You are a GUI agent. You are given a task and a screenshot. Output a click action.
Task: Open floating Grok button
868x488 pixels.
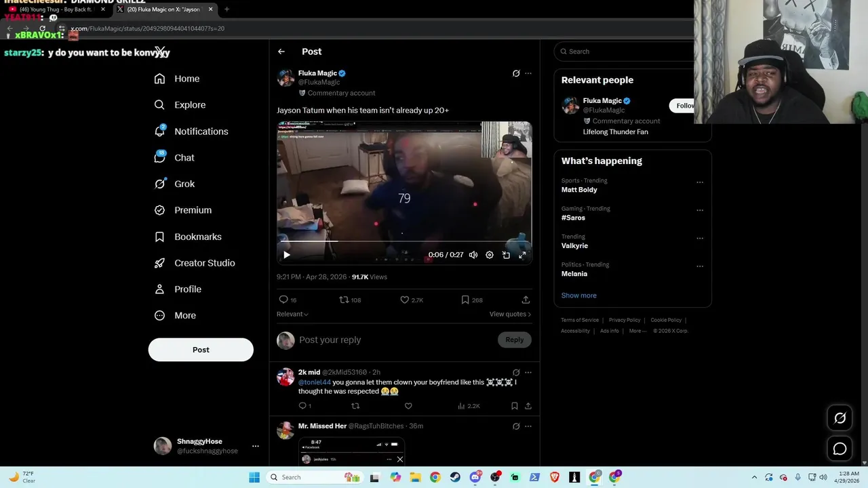(x=840, y=418)
